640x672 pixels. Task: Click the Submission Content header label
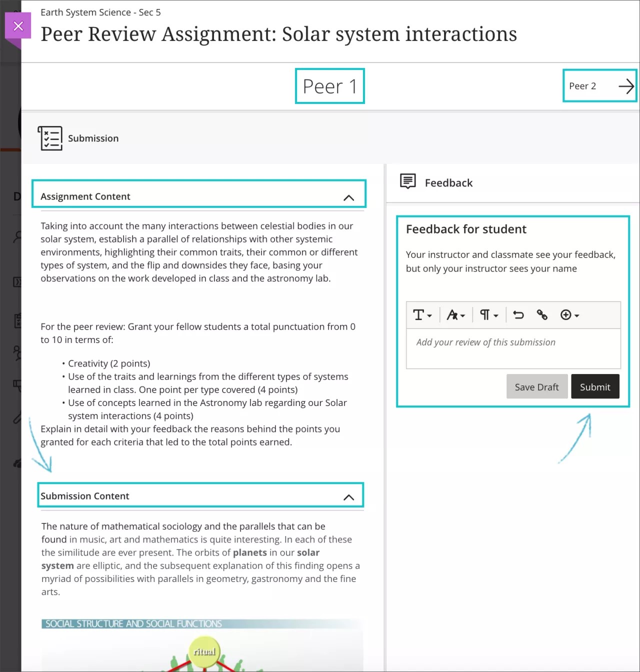[85, 496]
